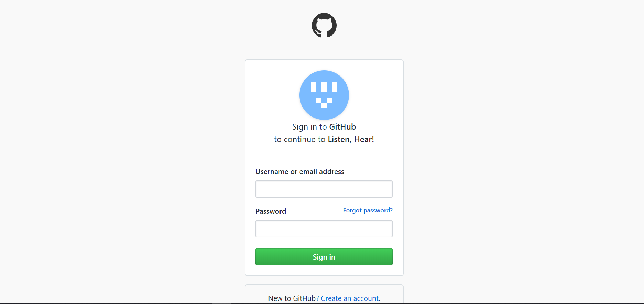This screenshot has height=304, width=644.
Task: Click the horizontal divider under the heading
Action: pyautogui.click(x=324, y=153)
